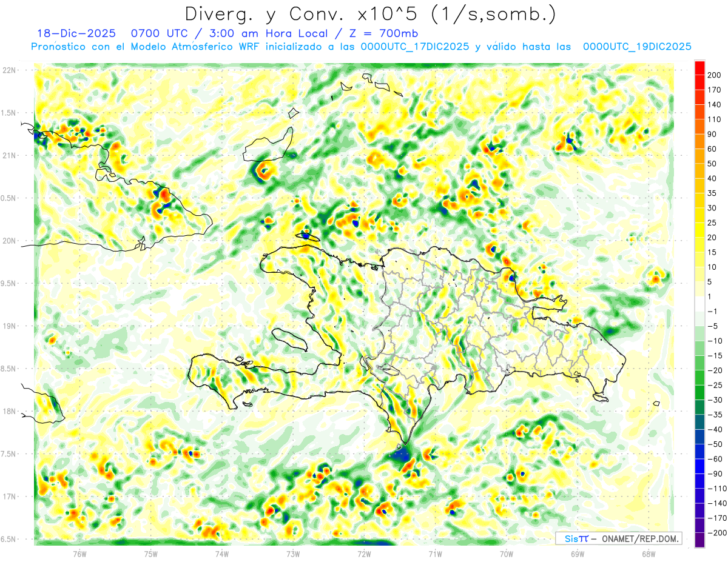The width and height of the screenshot is (728, 562).
Task: Click the color scale value '-140'
Action: (x=716, y=503)
